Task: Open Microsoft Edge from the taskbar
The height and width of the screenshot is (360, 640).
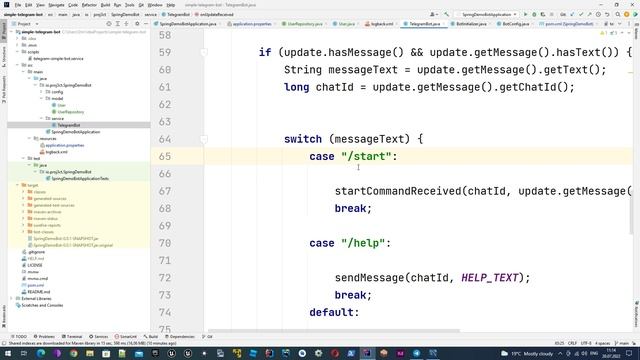Action: tap(41, 353)
